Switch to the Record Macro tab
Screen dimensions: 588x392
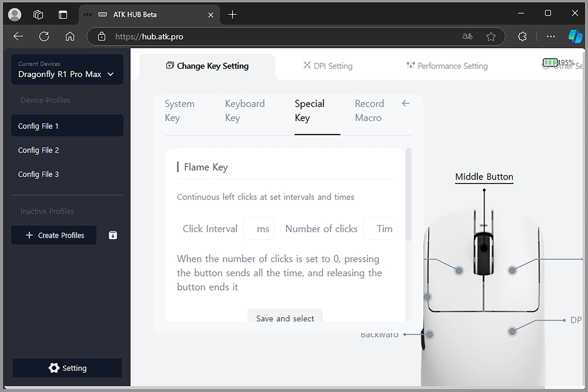[369, 110]
